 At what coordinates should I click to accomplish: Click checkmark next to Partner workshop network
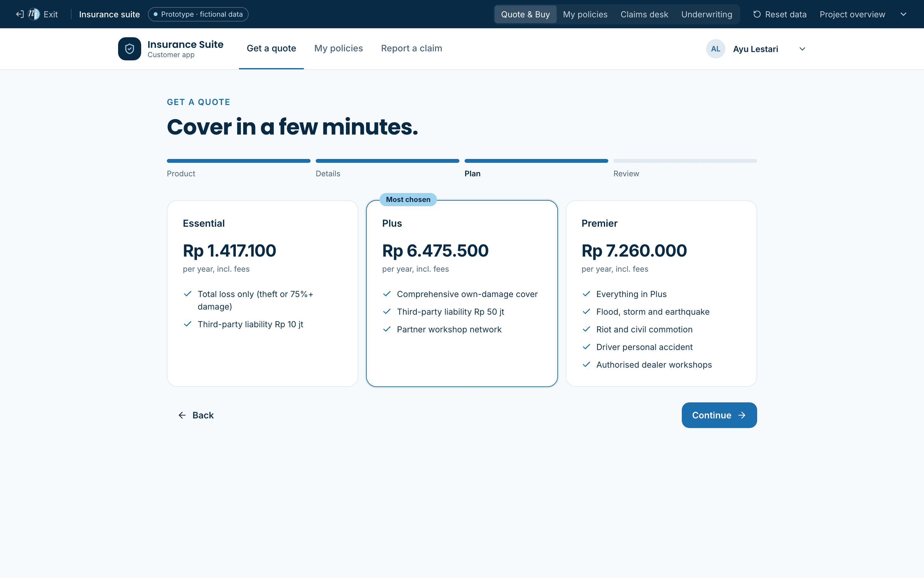387,329
